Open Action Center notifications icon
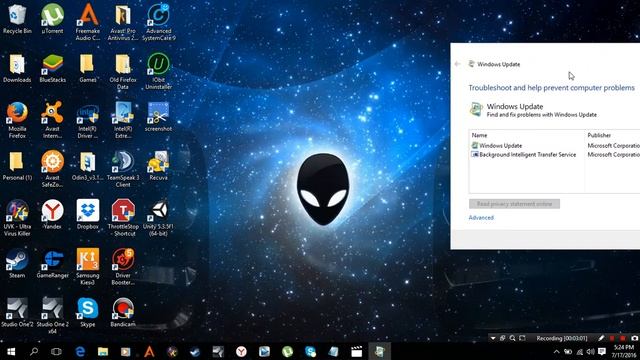 coord(602,351)
